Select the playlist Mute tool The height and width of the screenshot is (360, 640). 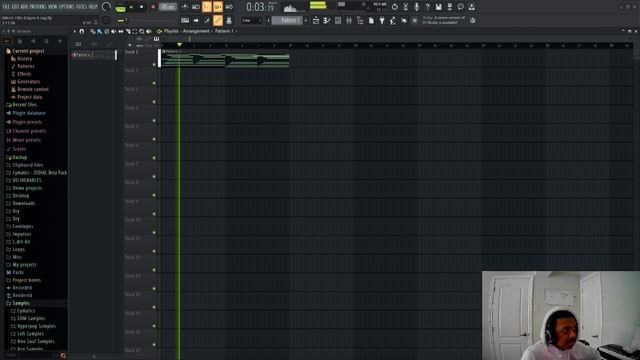click(113, 31)
